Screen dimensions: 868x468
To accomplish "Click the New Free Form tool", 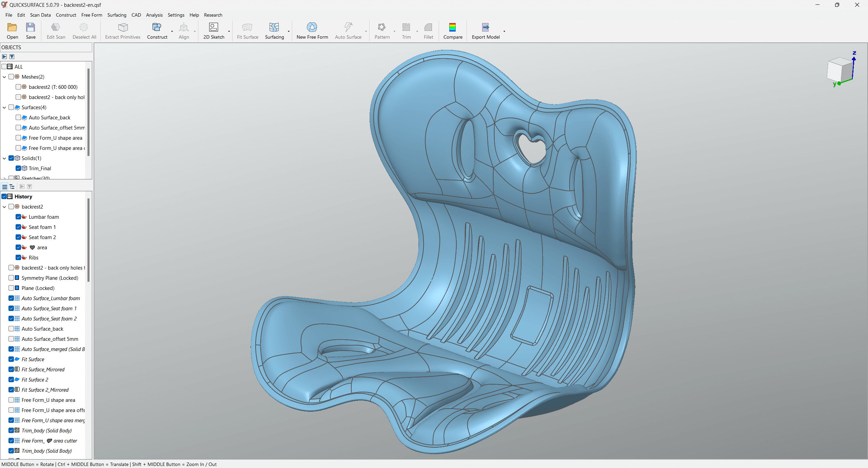I will click(x=311, y=30).
